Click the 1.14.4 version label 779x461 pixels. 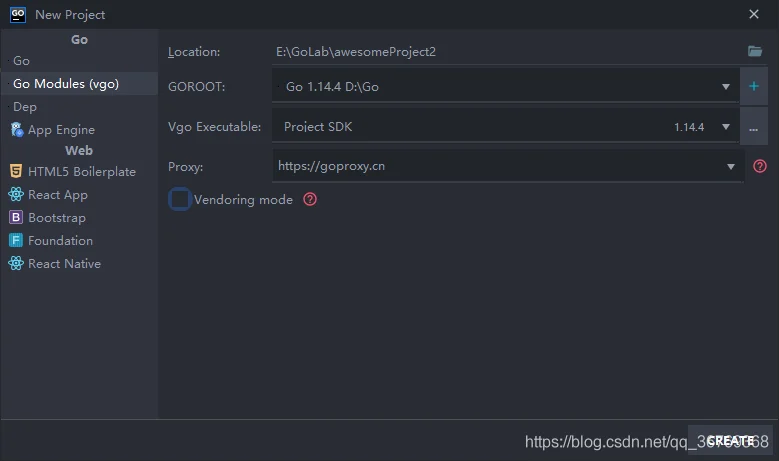[x=689, y=127]
